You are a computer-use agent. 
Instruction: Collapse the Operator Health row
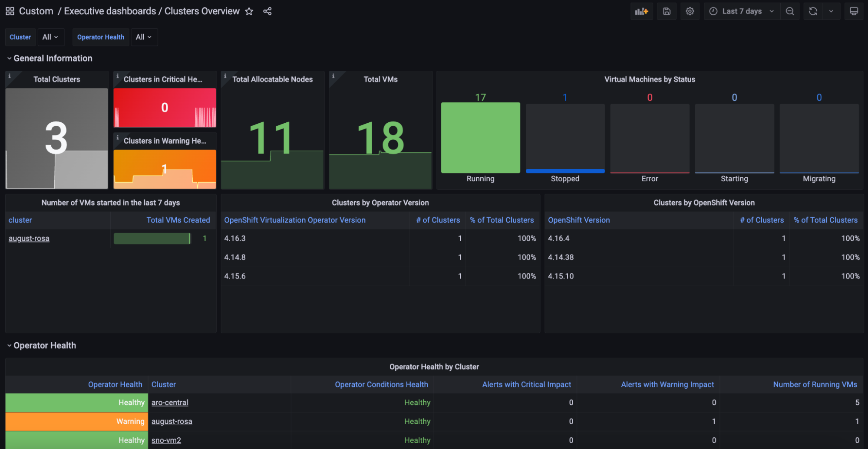pyautogui.click(x=9, y=345)
